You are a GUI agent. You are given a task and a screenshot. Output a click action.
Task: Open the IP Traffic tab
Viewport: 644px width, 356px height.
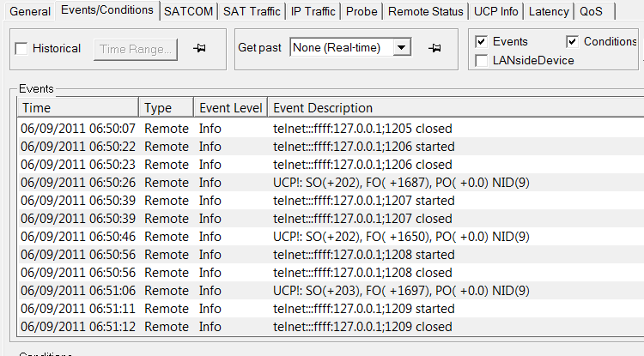(313, 11)
